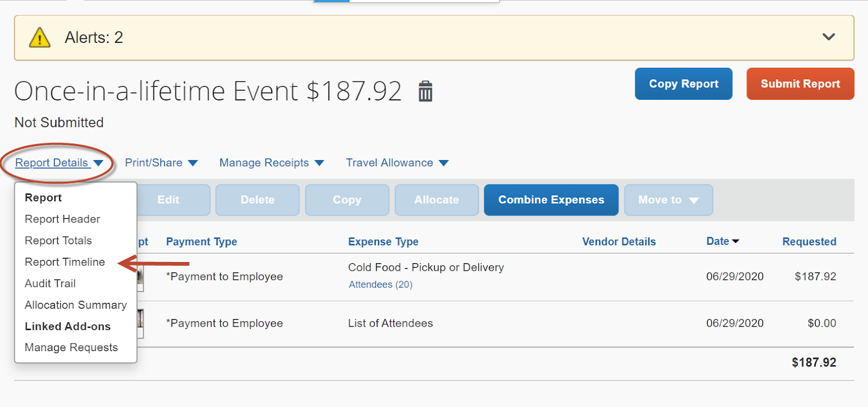
Task: Sort by Date column header
Action: [x=723, y=241]
